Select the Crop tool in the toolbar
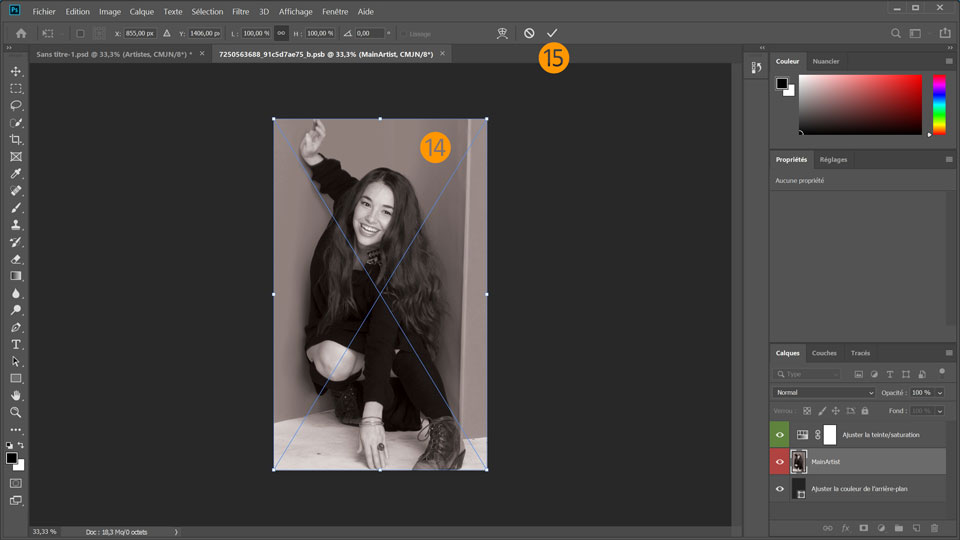Image resolution: width=960 pixels, height=540 pixels. click(16, 139)
